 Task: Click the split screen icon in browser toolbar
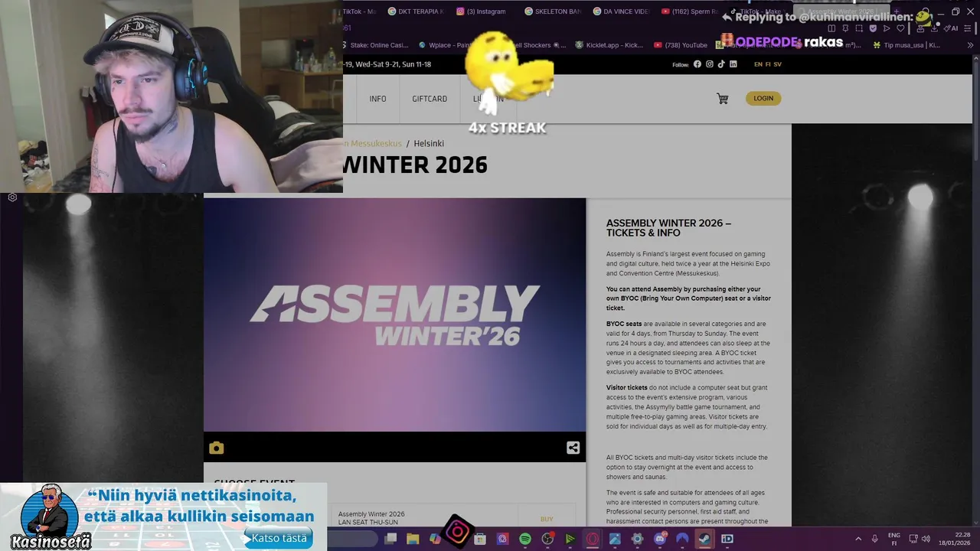(831, 28)
